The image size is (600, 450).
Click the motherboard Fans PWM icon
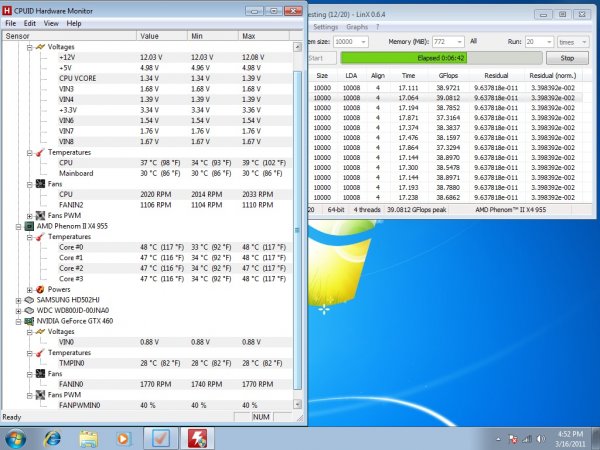point(40,215)
